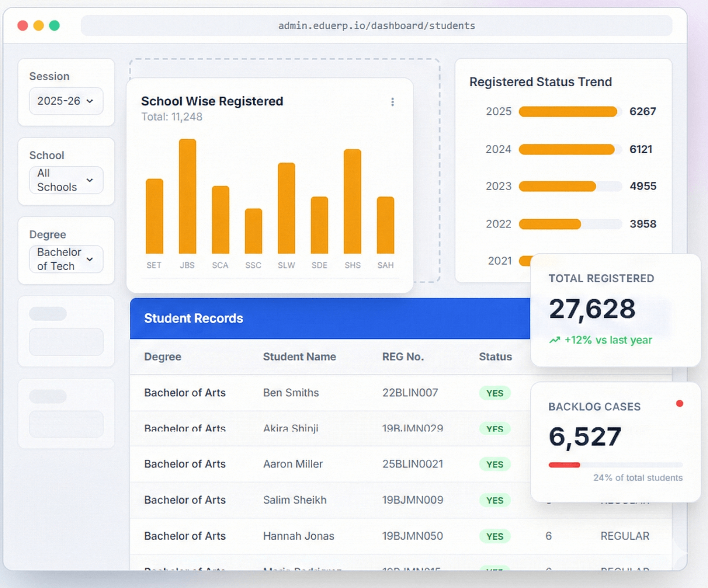Click the red backlog progress bar
708x588 pixels.
(x=564, y=465)
